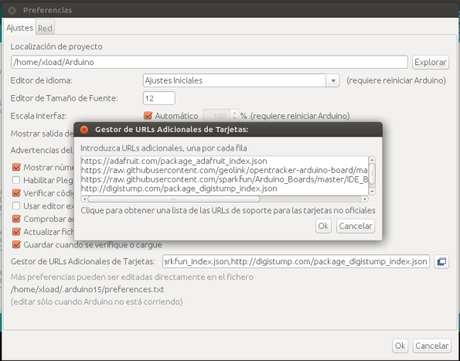This screenshot has width=460, height=361.
Task: Click the URL list scroll-down arrow
Action: point(372,191)
